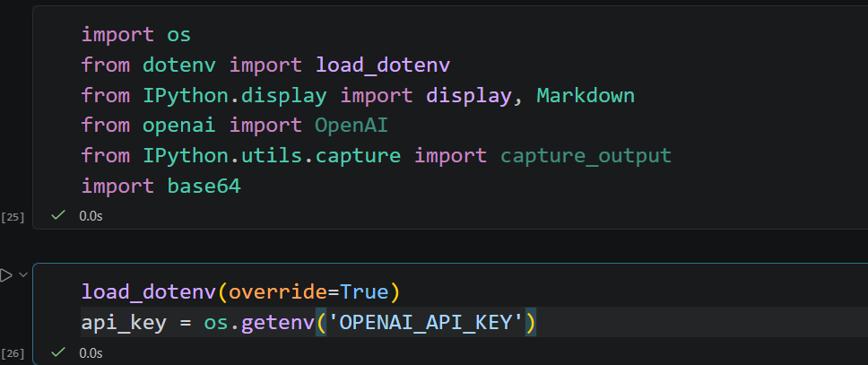Click the api_key variable name

tap(124, 323)
